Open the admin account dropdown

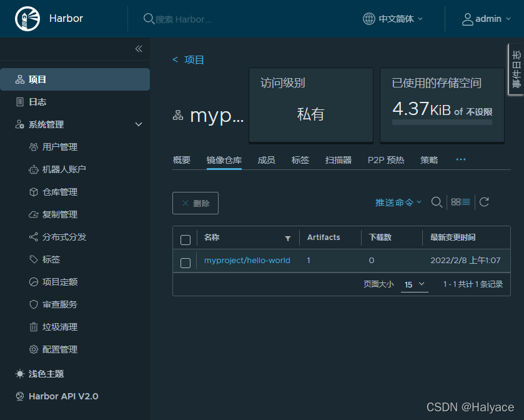click(x=487, y=19)
